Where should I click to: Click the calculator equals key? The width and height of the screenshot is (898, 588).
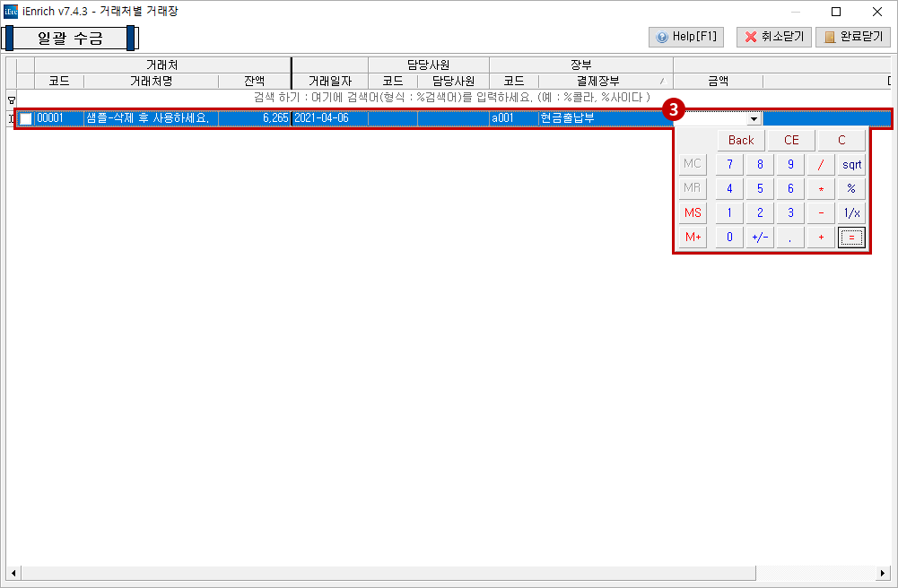point(851,237)
